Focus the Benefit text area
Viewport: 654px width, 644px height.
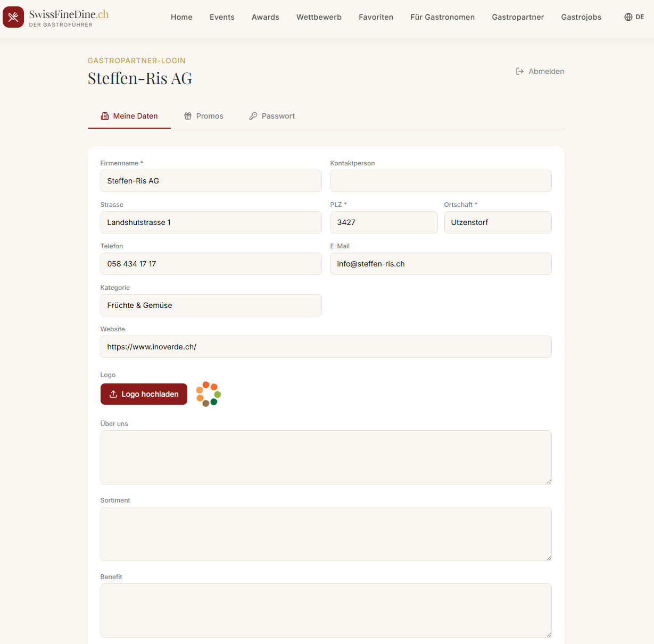326,610
